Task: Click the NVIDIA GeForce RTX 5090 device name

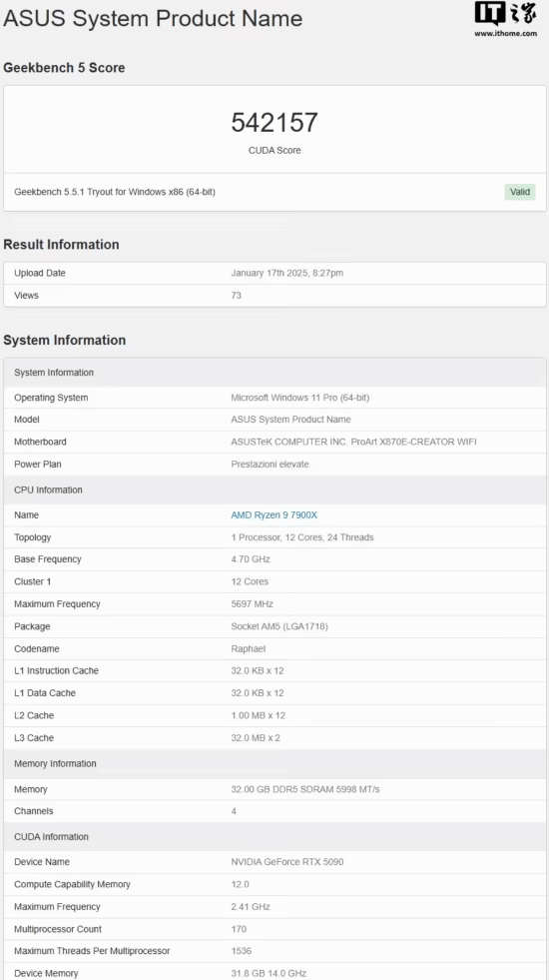Action: coord(287,862)
